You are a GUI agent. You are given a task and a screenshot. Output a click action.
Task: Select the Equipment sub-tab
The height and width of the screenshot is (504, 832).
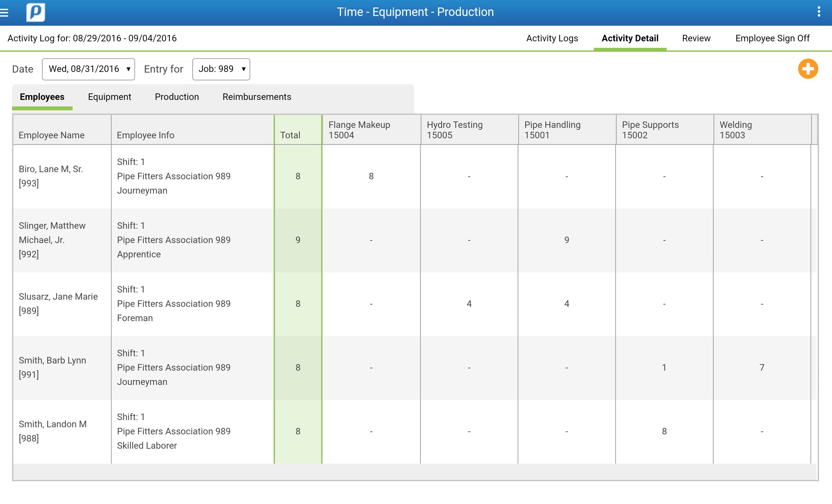pyautogui.click(x=109, y=97)
